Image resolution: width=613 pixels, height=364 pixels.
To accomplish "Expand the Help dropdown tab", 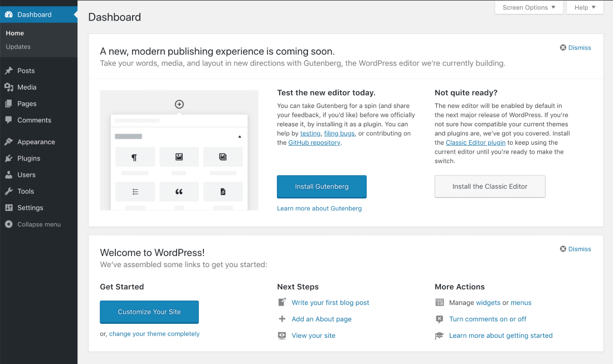I will [x=585, y=7].
